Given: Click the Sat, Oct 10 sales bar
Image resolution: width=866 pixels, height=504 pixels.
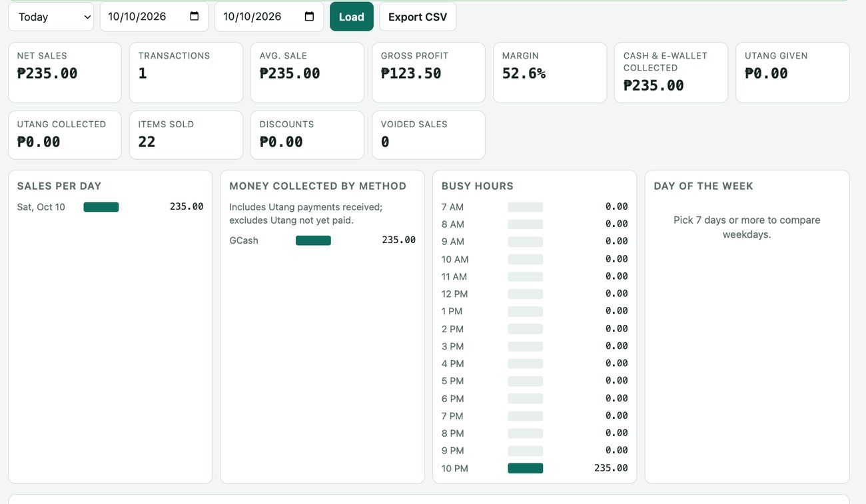Looking at the screenshot, I should point(101,207).
